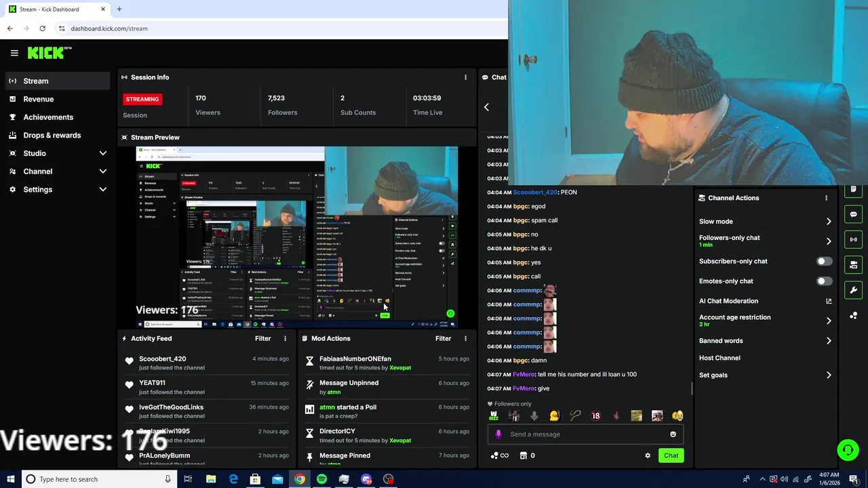Click the channel points infinity icon
The width and height of the screenshot is (868, 488).
point(500,455)
